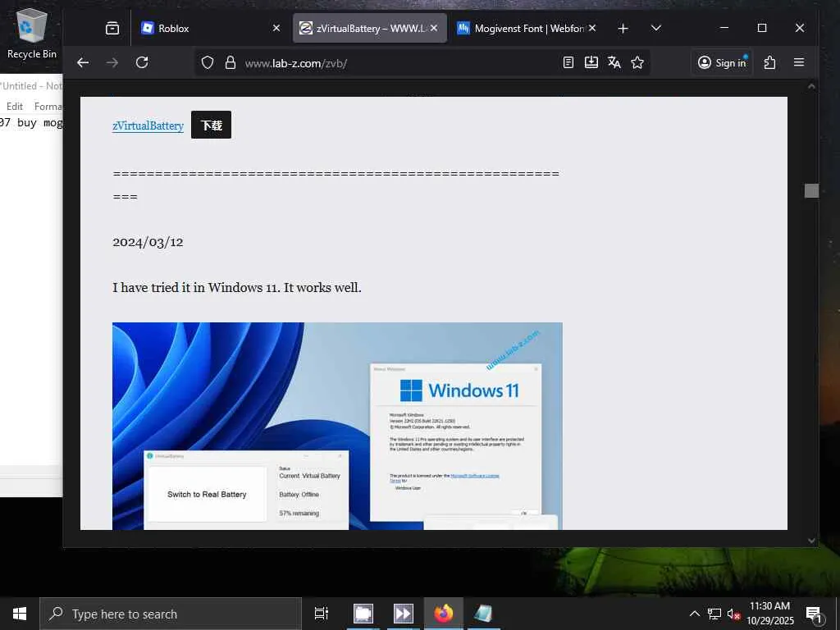Close the Mogivenst Font tab
The width and height of the screenshot is (840, 630).
pyautogui.click(x=592, y=28)
